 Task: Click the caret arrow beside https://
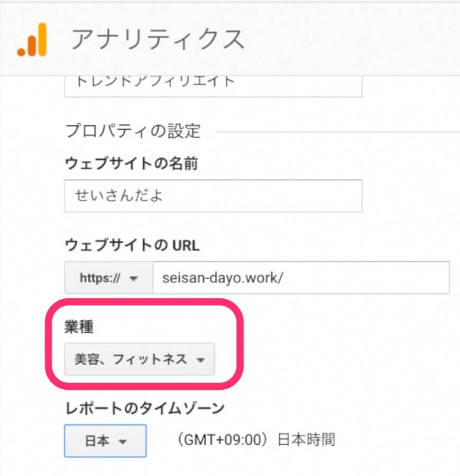pyautogui.click(x=133, y=278)
